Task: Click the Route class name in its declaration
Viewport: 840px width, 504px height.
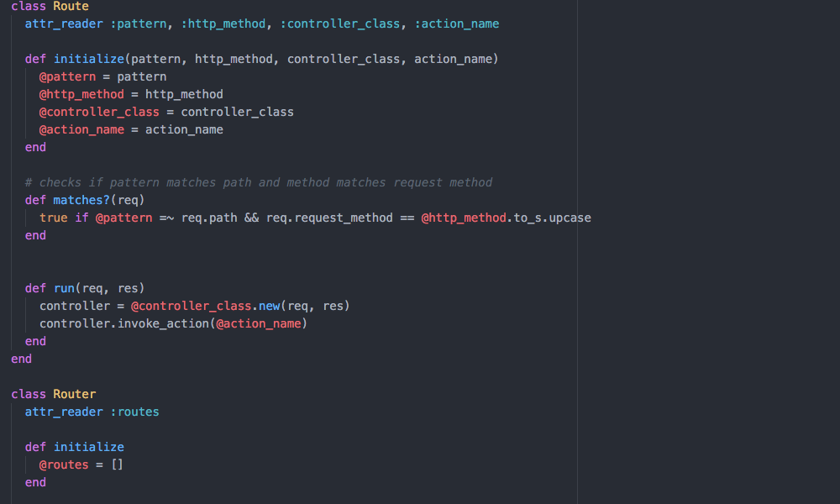Action: tap(71, 6)
